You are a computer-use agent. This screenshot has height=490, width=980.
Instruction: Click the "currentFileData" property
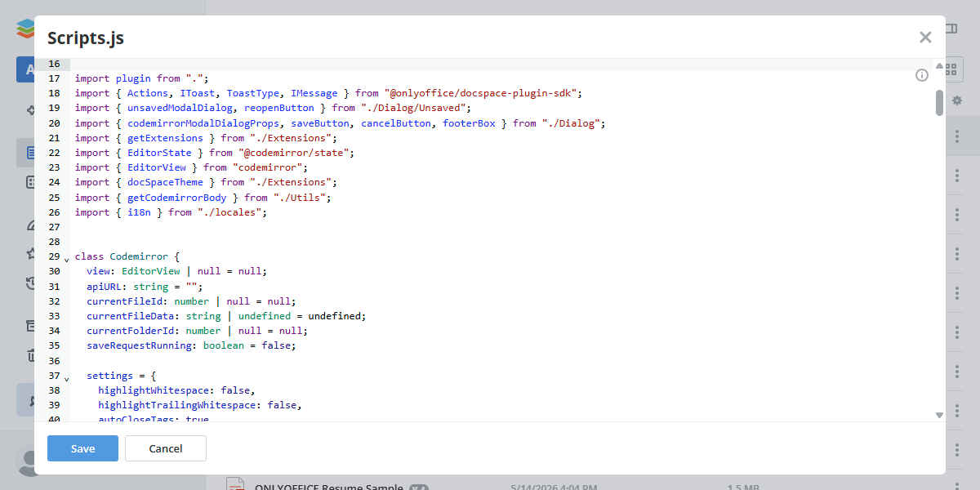(x=131, y=316)
